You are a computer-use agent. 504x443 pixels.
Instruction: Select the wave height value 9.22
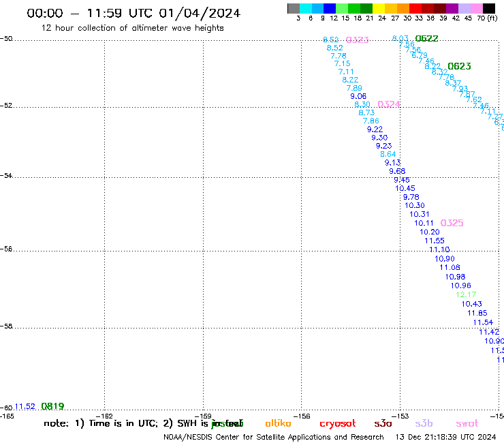[375, 129]
